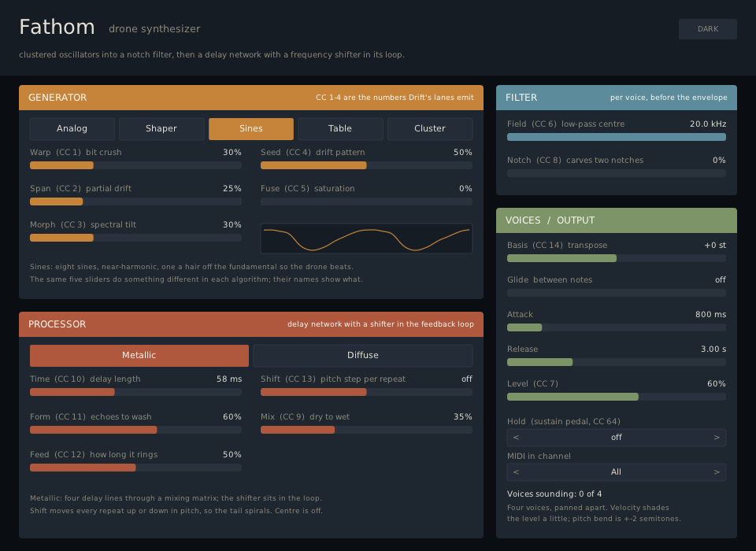Click the waveform preview display

click(x=366, y=239)
